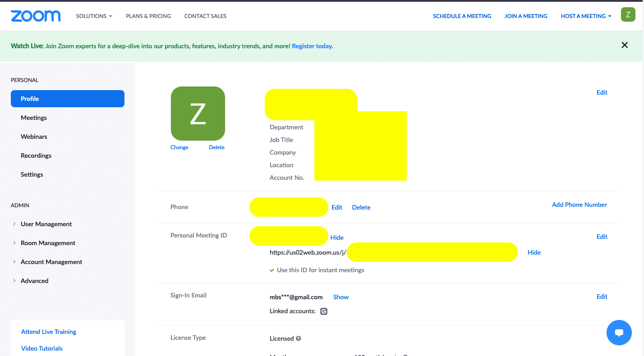Screen dimensions: 644x356
Task: Show the full sign-in email
Action: click(341, 297)
